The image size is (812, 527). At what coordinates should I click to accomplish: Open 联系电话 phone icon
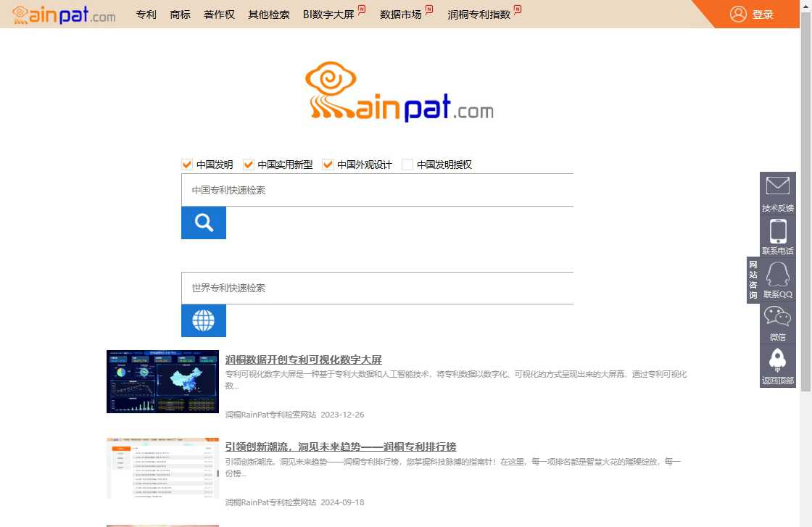pyautogui.click(x=778, y=231)
